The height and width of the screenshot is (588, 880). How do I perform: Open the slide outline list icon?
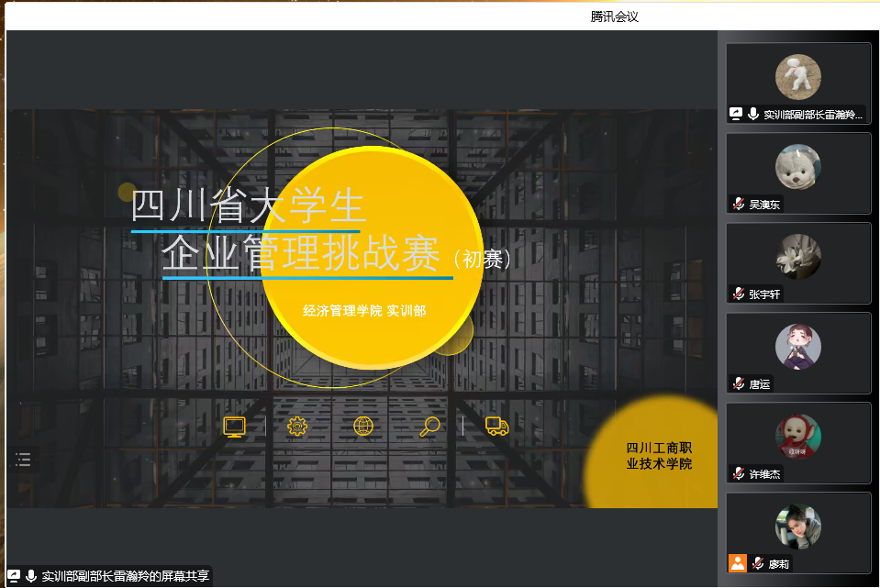click(24, 460)
